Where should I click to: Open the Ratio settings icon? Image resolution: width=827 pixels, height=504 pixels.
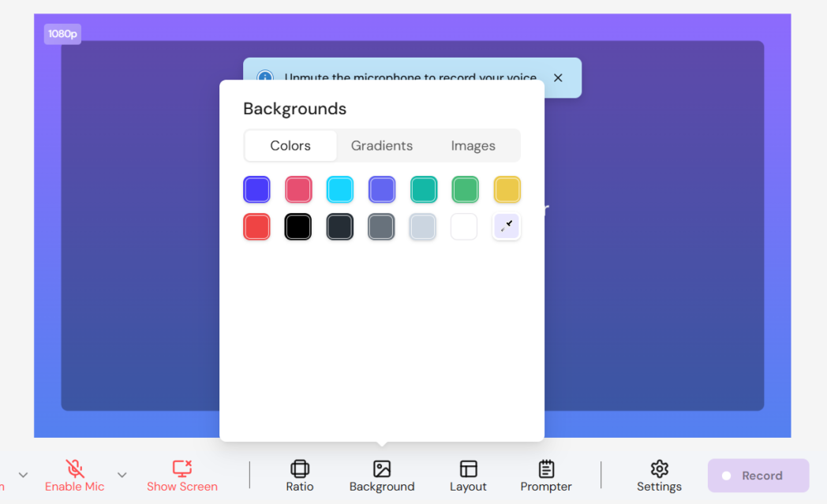pos(300,467)
